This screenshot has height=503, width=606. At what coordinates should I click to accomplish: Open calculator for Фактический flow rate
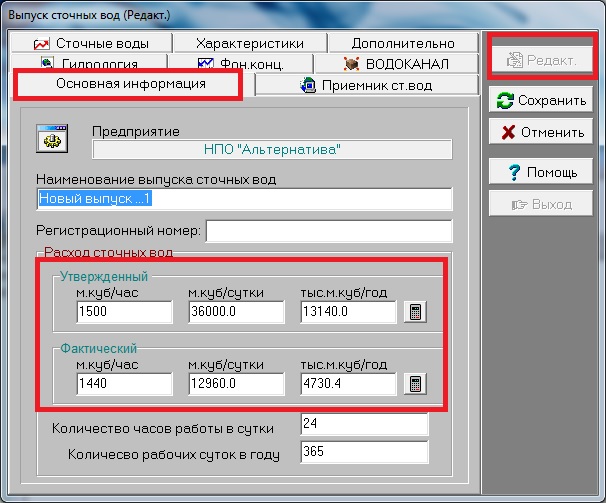[414, 384]
